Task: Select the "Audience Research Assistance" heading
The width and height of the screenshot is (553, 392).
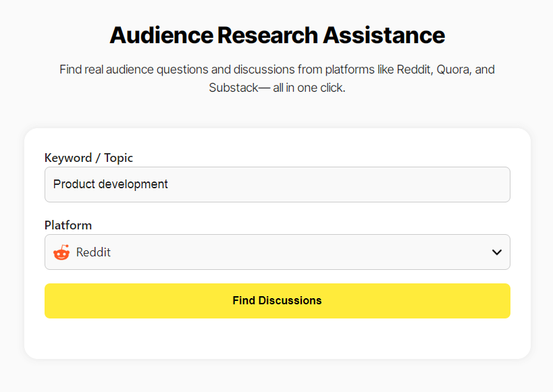Action: tap(278, 35)
